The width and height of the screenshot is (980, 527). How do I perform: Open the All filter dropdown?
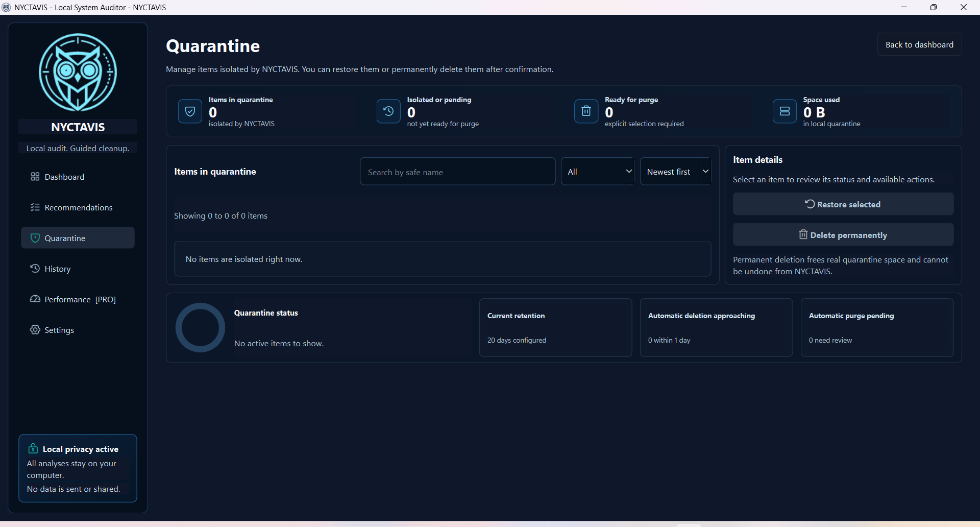(x=598, y=172)
